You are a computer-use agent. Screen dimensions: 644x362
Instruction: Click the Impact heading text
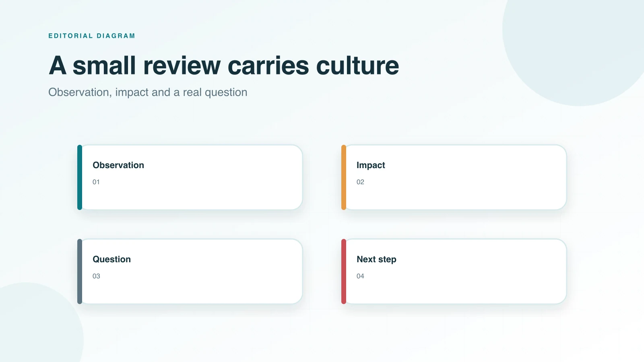pyautogui.click(x=371, y=165)
